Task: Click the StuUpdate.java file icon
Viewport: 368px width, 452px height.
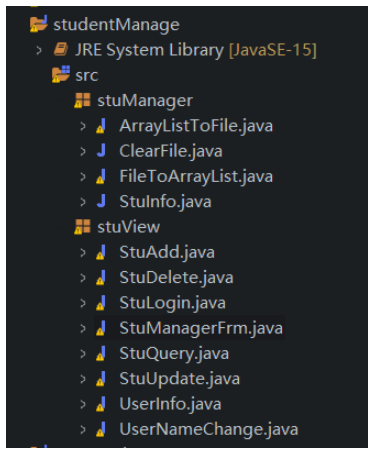Action: click(x=101, y=379)
